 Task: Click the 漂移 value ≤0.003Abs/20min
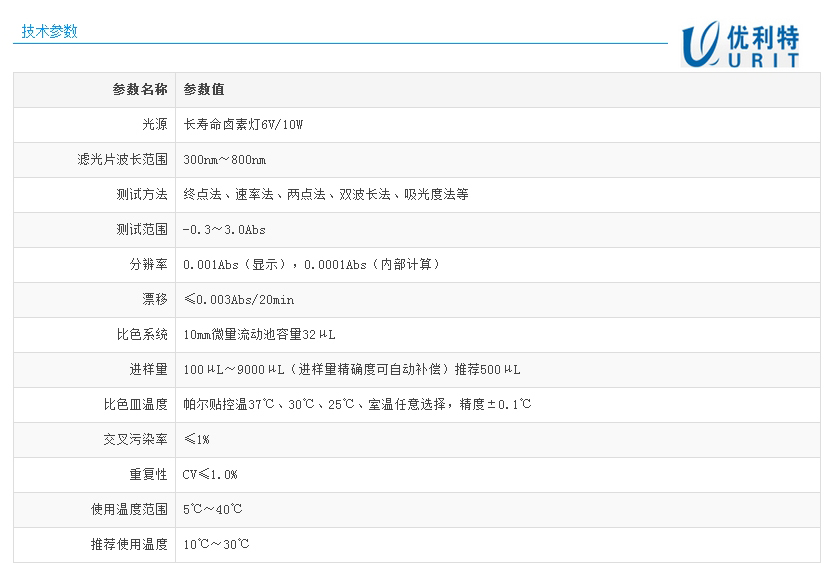[x=239, y=300]
